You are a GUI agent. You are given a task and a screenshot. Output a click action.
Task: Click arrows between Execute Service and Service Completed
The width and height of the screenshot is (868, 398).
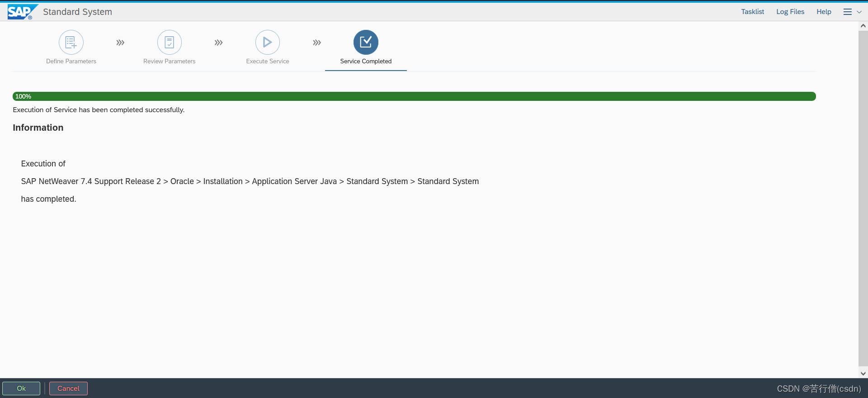tap(317, 43)
